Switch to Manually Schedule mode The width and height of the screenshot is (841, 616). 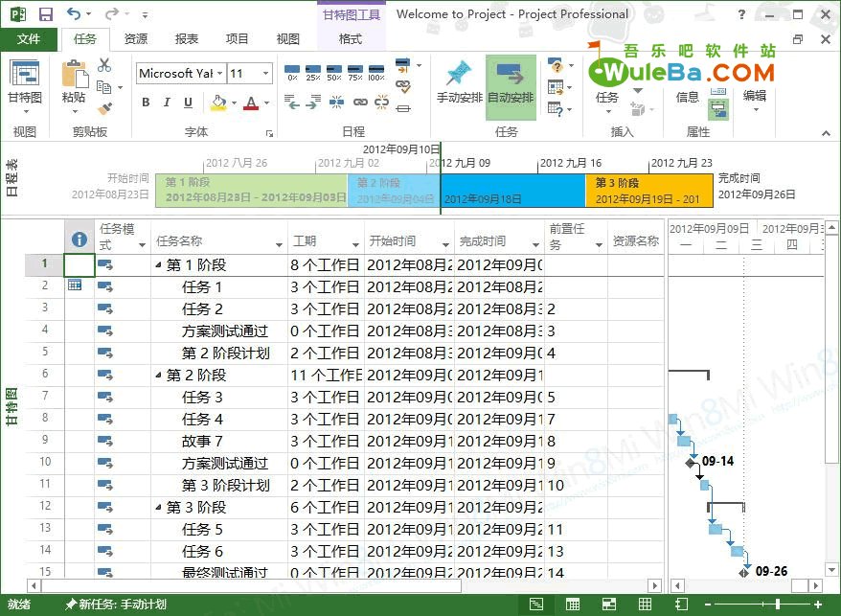point(459,86)
